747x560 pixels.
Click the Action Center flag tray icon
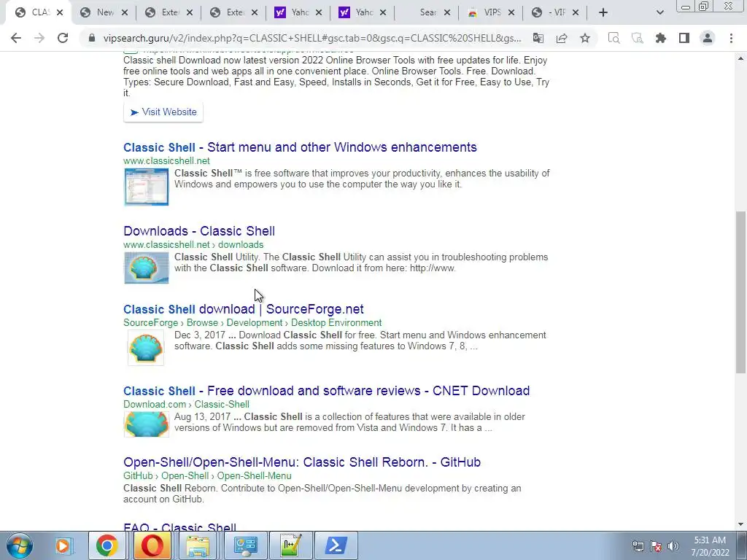coord(656,546)
